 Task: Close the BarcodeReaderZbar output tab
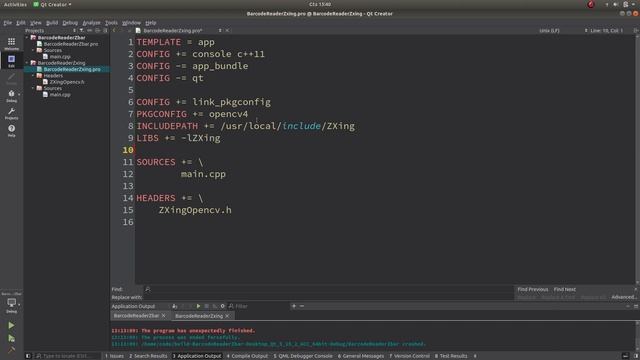pyautogui.click(x=164, y=316)
